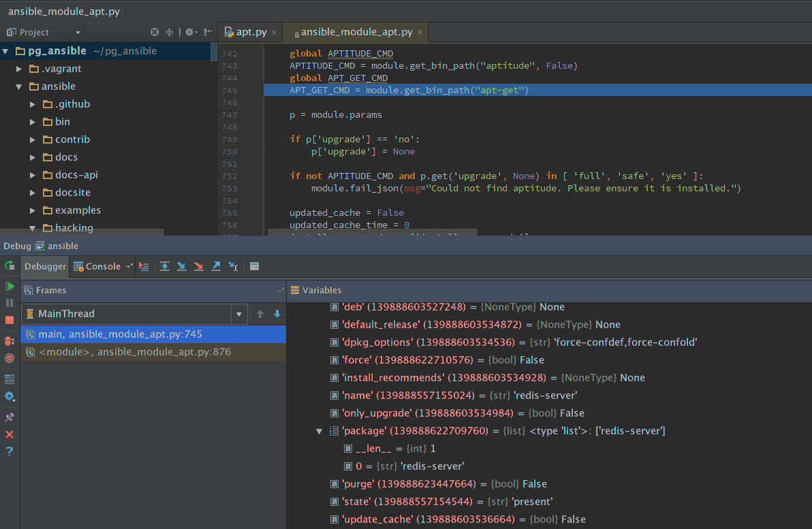Collapse the 'package' variable entry
The height and width of the screenshot is (529, 812).
[319, 430]
